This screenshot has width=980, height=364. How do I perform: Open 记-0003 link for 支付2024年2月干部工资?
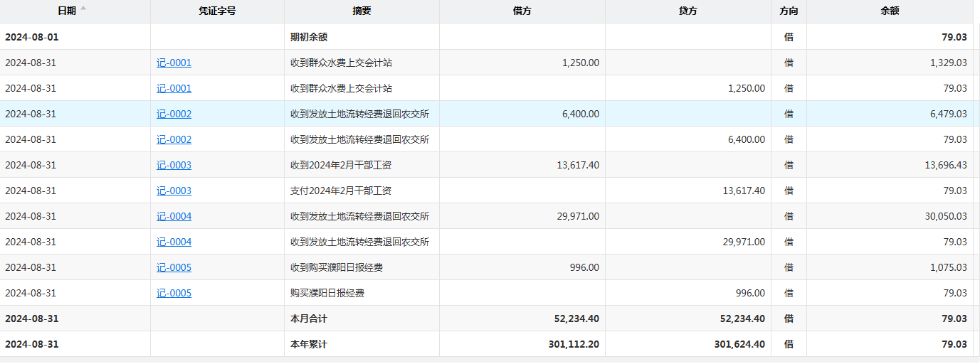(x=174, y=191)
